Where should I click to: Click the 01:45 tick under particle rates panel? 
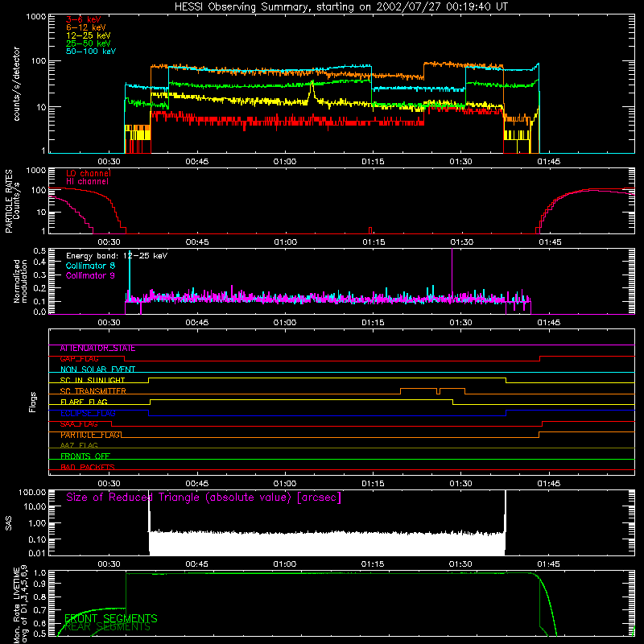(x=550, y=242)
